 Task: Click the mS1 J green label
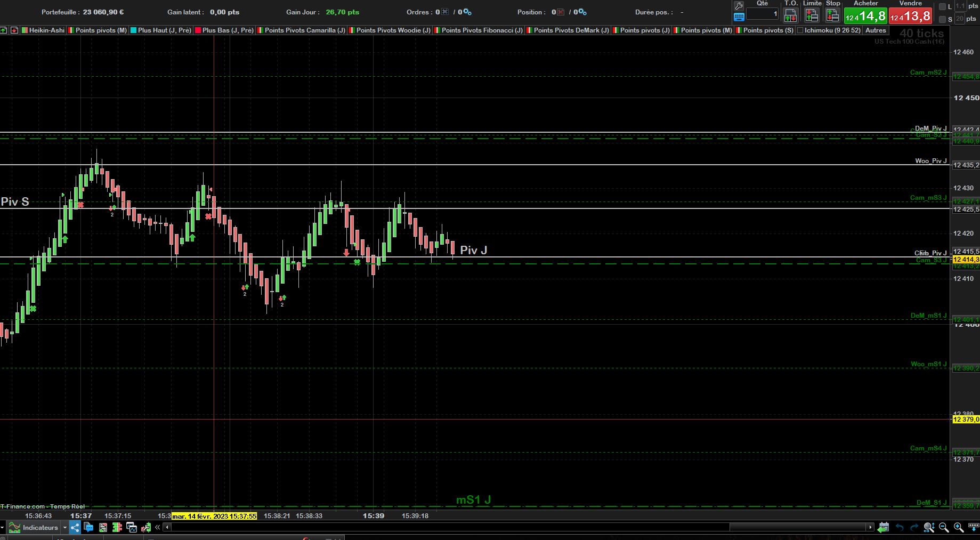[x=473, y=499]
